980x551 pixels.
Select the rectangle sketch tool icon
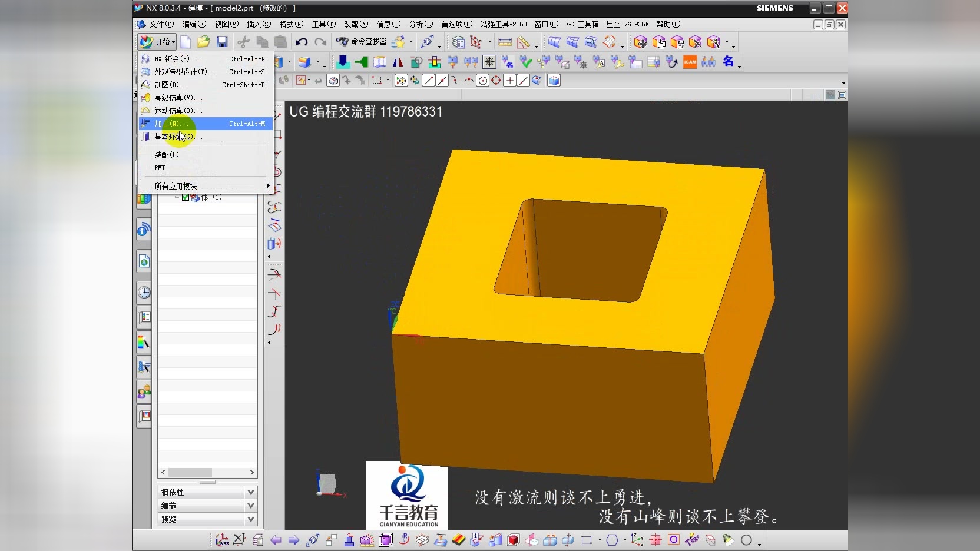(x=586, y=540)
